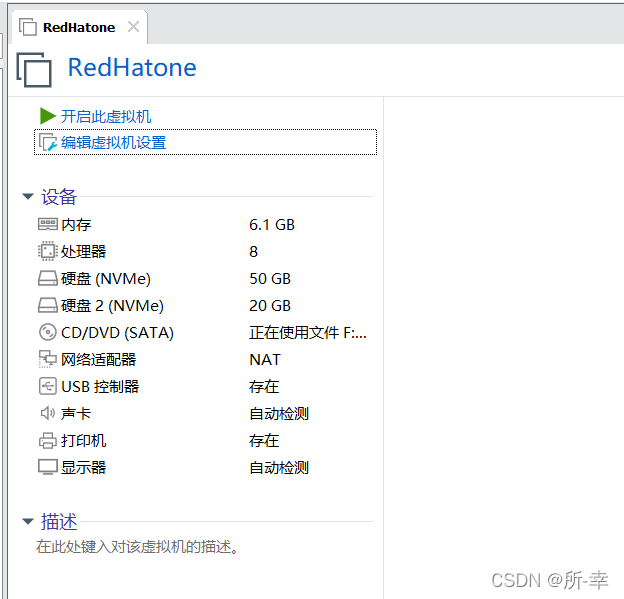
Task: Select the 处理器 device label
Action: tap(84, 251)
